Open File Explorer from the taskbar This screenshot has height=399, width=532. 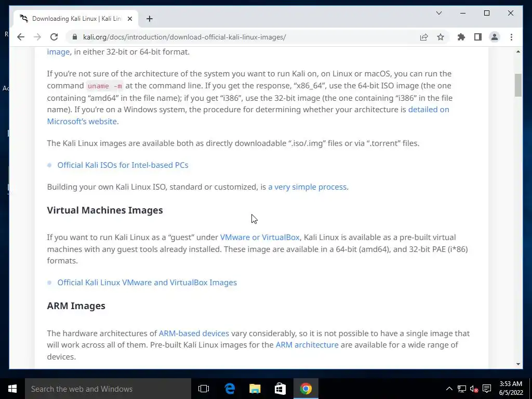pyautogui.click(x=255, y=389)
